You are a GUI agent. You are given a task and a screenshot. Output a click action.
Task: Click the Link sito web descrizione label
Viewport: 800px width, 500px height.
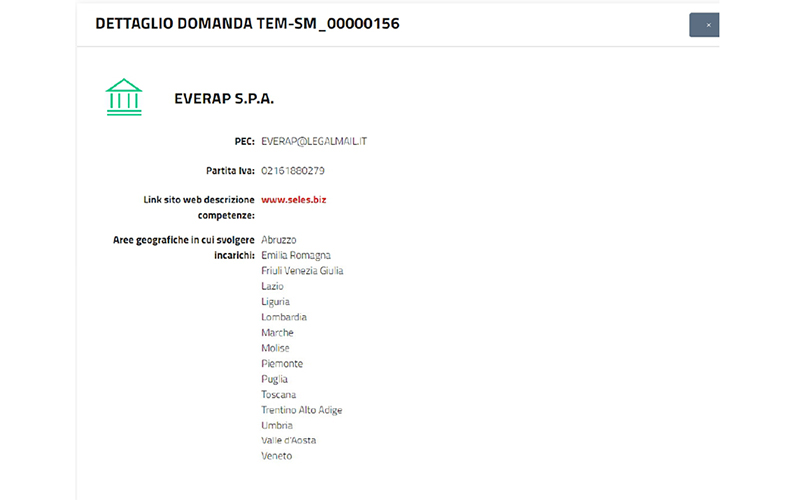[x=198, y=199]
